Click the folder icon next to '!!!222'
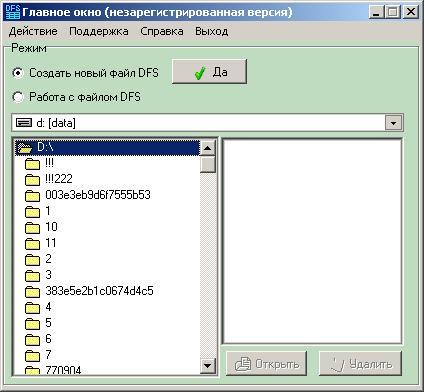424x392 pixels. coord(32,179)
